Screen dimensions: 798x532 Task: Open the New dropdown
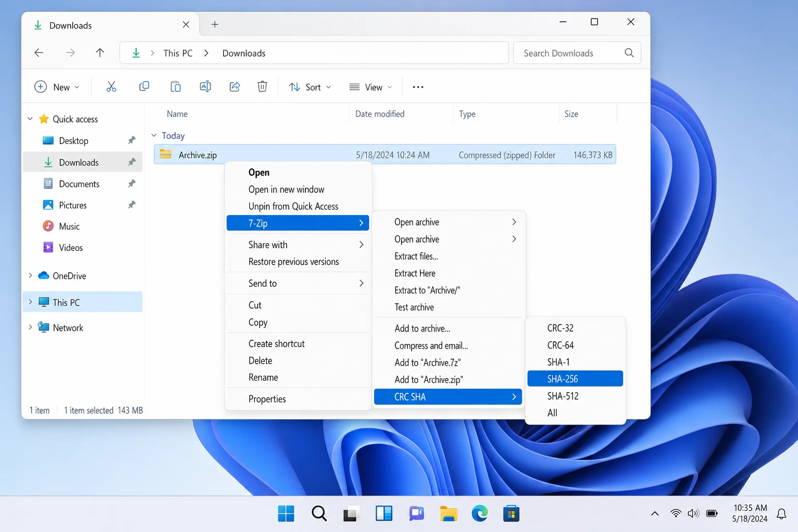[57, 87]
